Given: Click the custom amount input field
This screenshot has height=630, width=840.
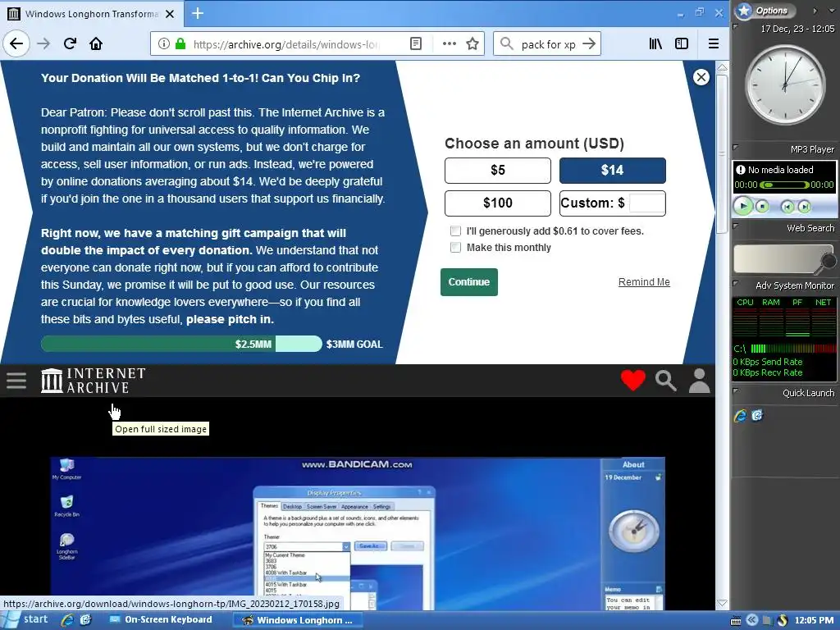Looking at the screenshot, I should pos(646,203).
